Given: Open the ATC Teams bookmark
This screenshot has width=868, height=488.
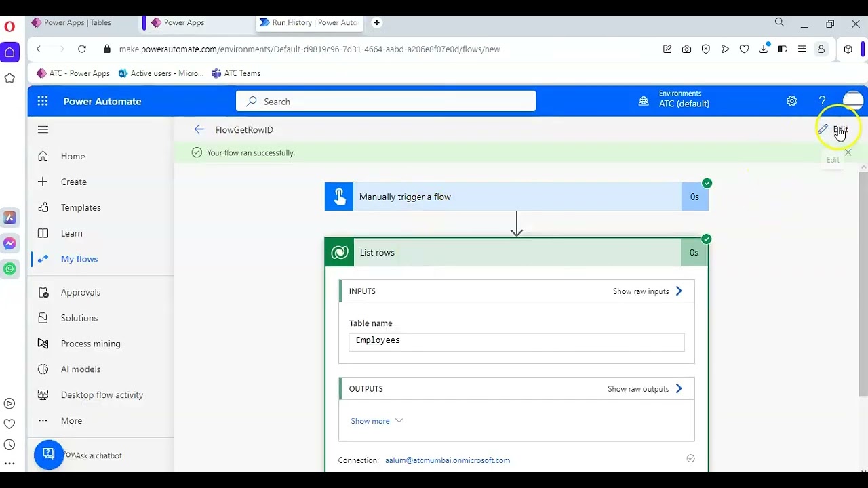Looking at the screenshot, I should point(236,73).
